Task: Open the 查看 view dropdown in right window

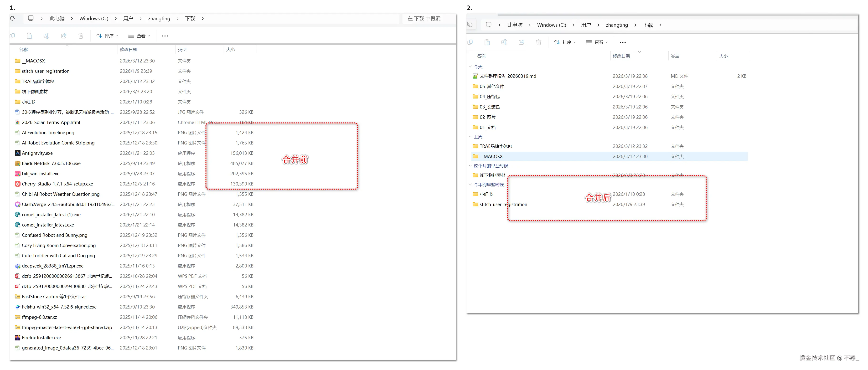Action: [x=597, y=42]
